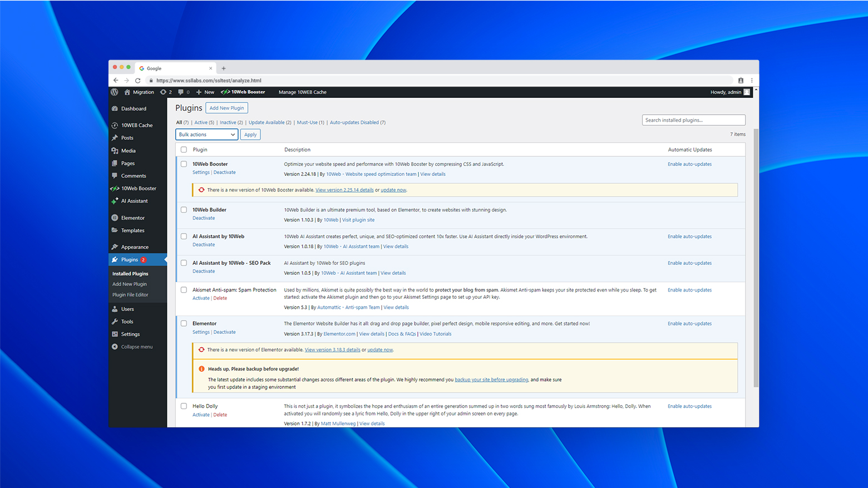Image resolution: width=868 pixels, height=488 pixels.
Task: Update Elementor via the update now link
Action: click(x=379, y=349)
